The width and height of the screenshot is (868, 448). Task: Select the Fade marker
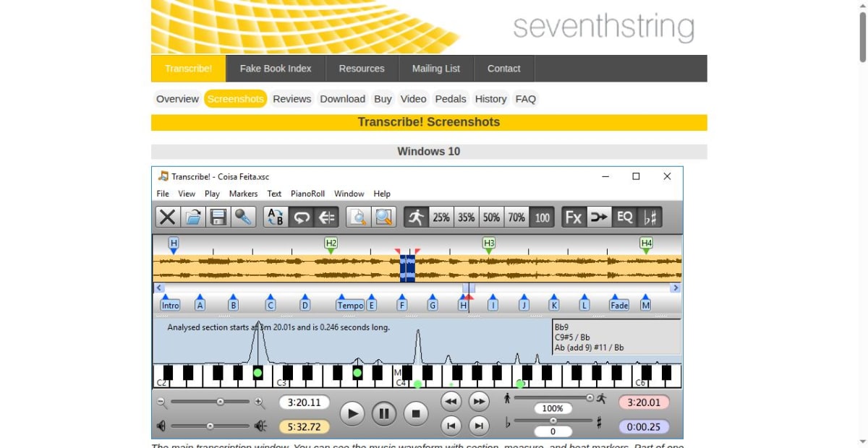619,305
